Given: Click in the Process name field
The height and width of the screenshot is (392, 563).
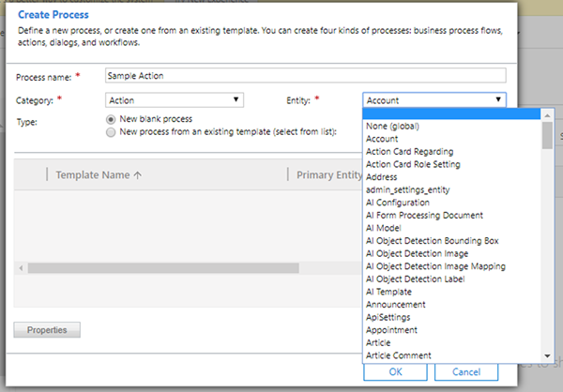Looking at the screenshot, I should [x=306, y=75].
